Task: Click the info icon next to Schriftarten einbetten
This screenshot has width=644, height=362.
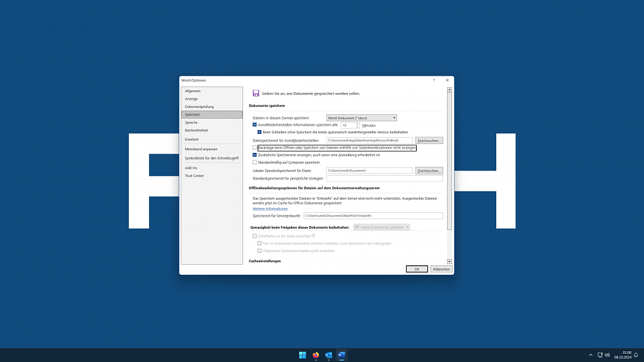Action: [x=313, y=236]
